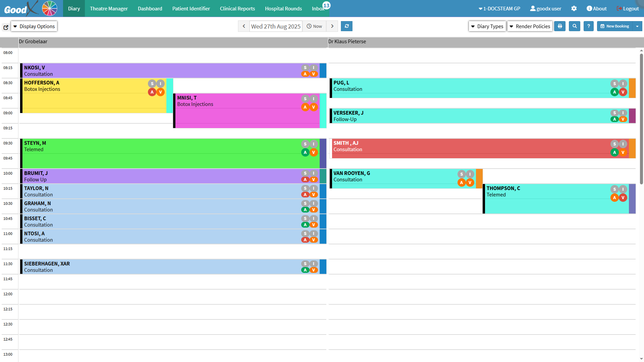The height and width of the screenshot is (362, 644).
Task: Click the GoodX colour wheel logo
Action: [x=50, y=8]
